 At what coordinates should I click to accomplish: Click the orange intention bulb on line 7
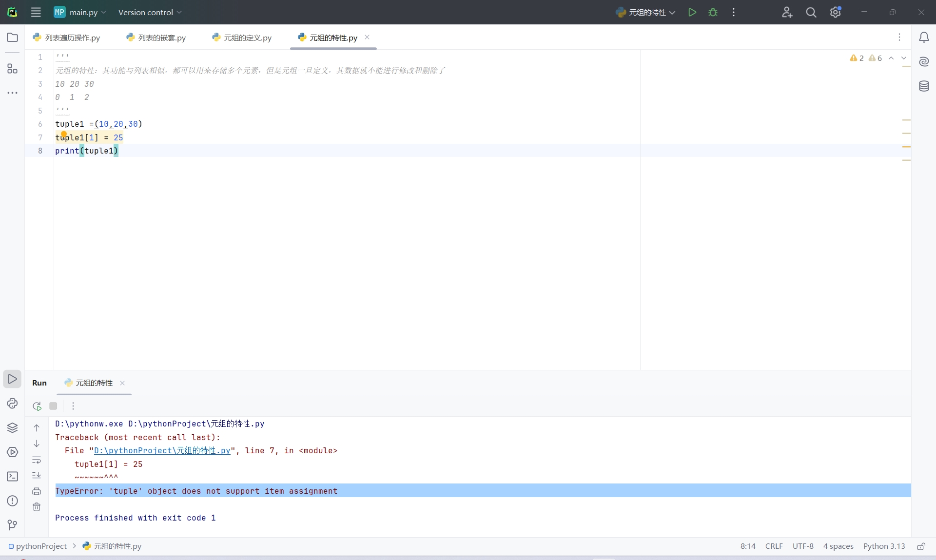click(x=64, y=134)
